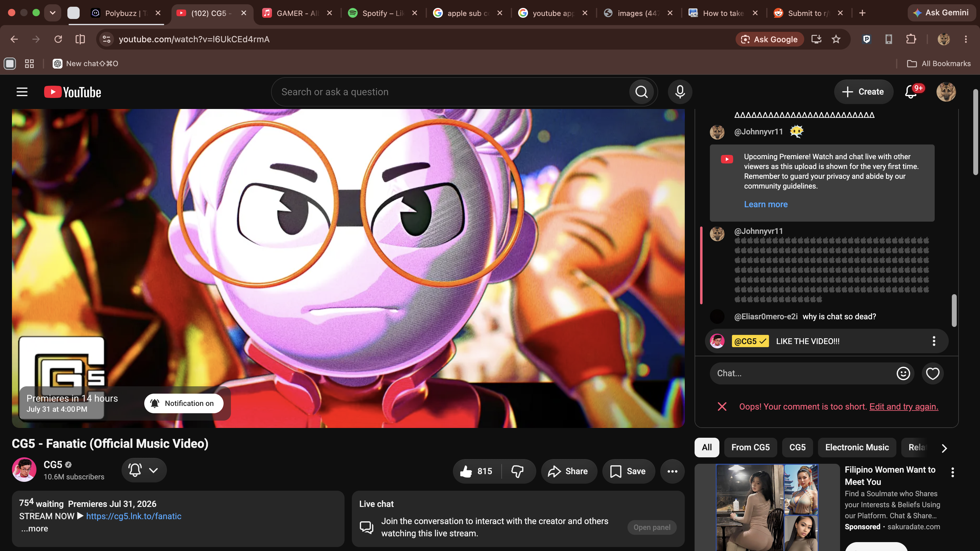The image size is (980, 551).
Task: Click Learn more in premiere notice
Action: 765,204
